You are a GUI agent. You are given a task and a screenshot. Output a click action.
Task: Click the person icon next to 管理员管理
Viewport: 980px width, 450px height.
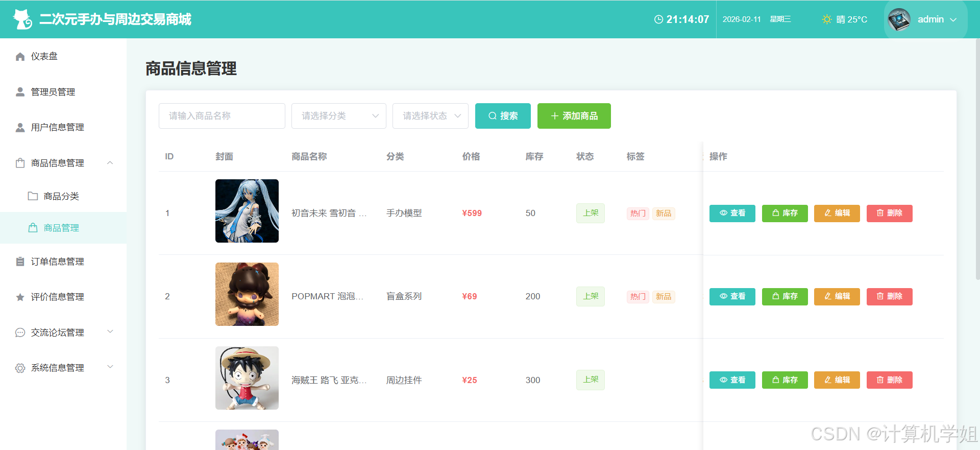coord(20,92)
